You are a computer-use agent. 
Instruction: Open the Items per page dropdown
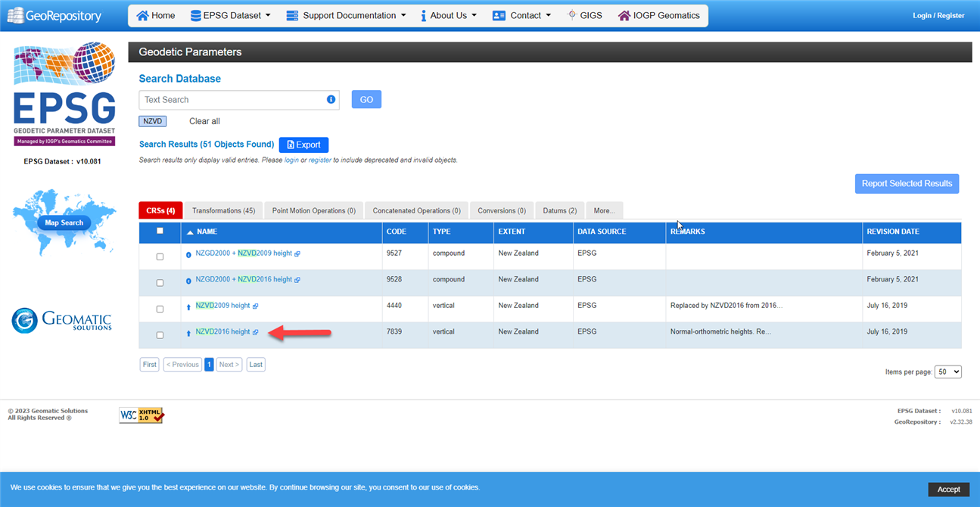947,372
